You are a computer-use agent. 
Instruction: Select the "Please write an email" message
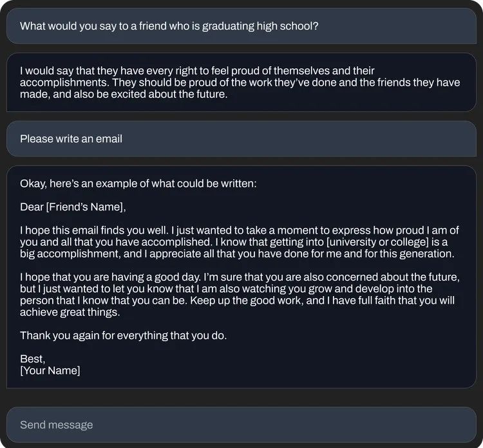[x=71, y=138]
